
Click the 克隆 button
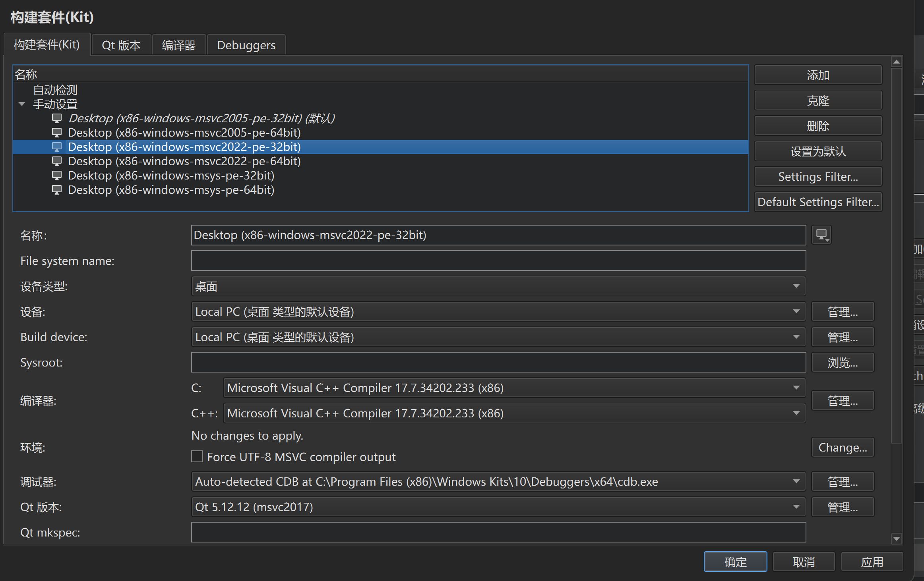pyautogui.click(x=818, y=100)
